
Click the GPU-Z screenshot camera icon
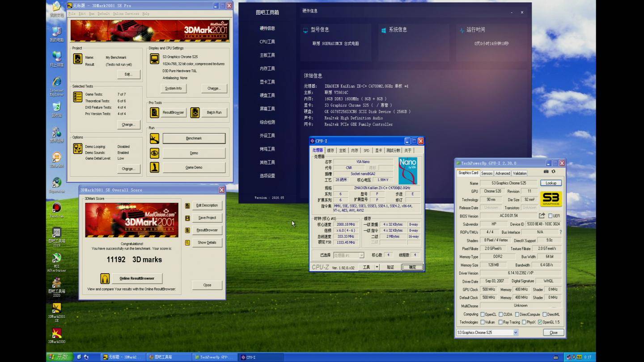click(x=546, y=172)
